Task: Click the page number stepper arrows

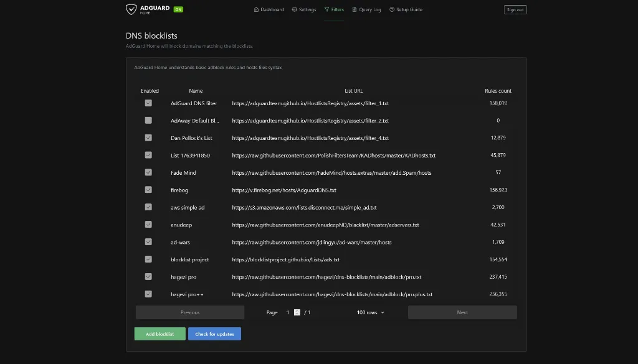Action: click(x=297, y=312)
